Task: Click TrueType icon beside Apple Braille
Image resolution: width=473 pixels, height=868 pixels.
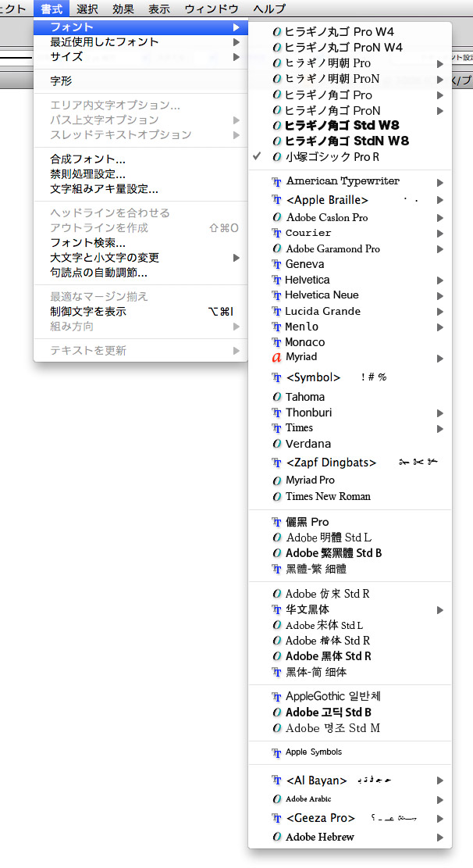Action: click(277, 200)
